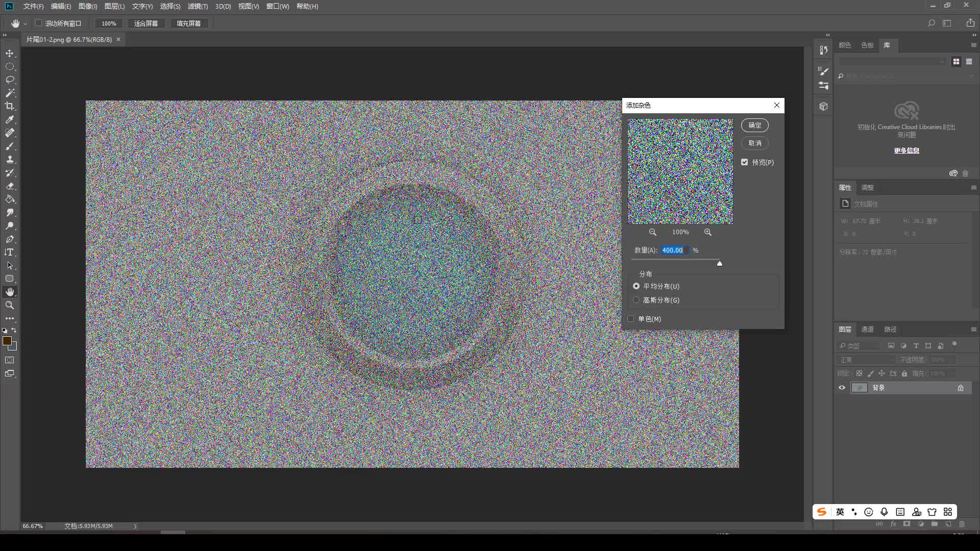Select the Eyedropper tool
The width and height of the screenshot is (980, 551).
pyautogui.click(x=10, y=119)
